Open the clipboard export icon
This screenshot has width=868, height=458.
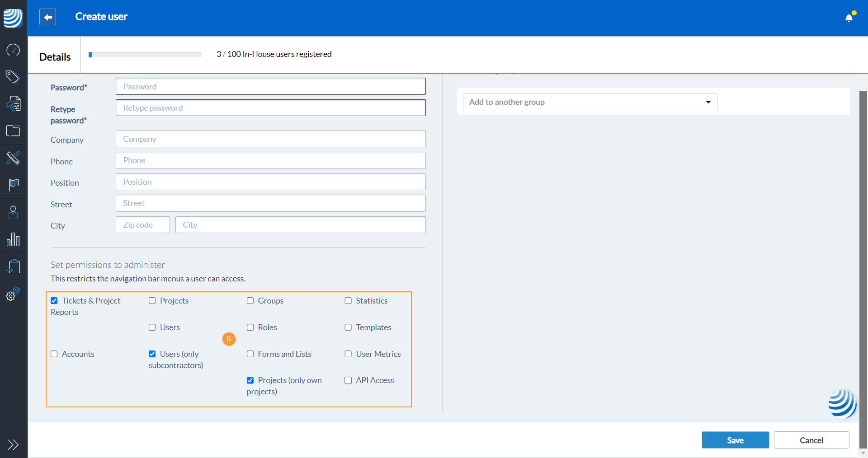point(13,266)
